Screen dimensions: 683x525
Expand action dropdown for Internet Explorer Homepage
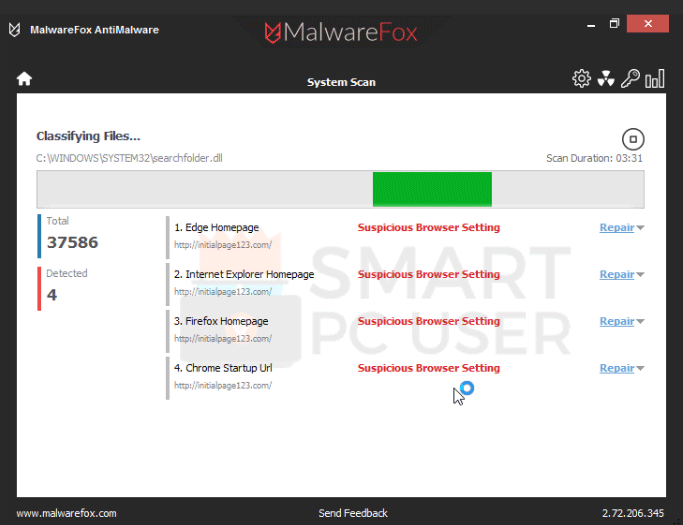coord(640,275)
